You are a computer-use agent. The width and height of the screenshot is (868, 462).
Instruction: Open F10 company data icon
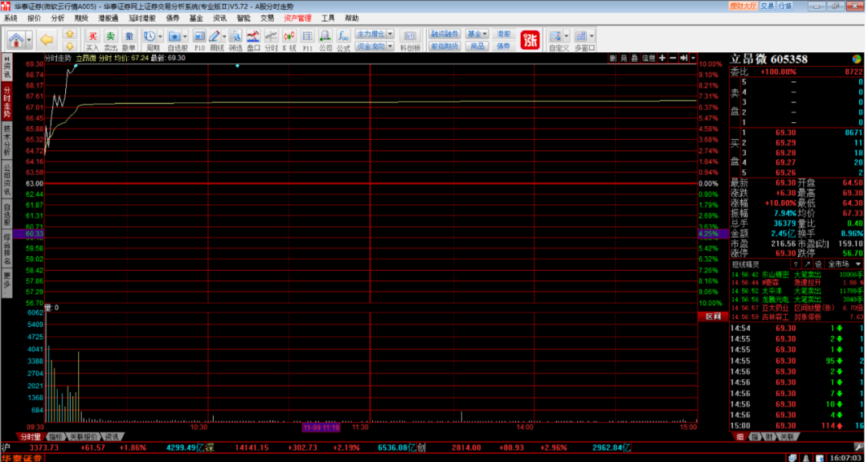click(199, 36)
